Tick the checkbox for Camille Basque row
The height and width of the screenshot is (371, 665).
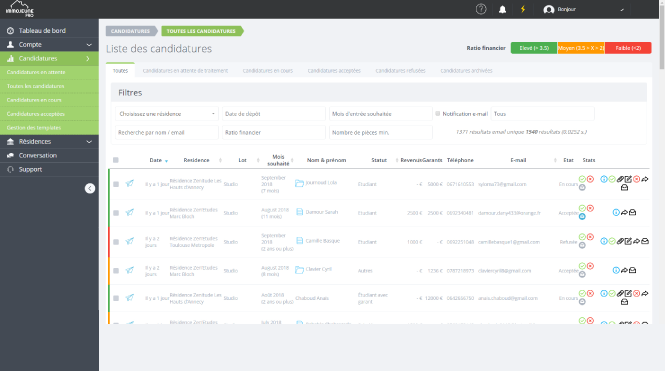pos(116,242)
